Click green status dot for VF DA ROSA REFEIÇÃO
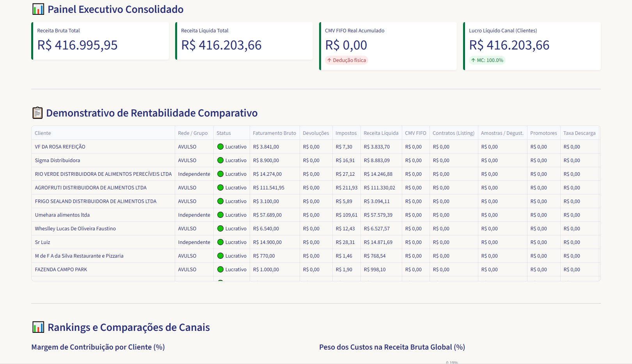Screen dimensions: 632x364 220,147
